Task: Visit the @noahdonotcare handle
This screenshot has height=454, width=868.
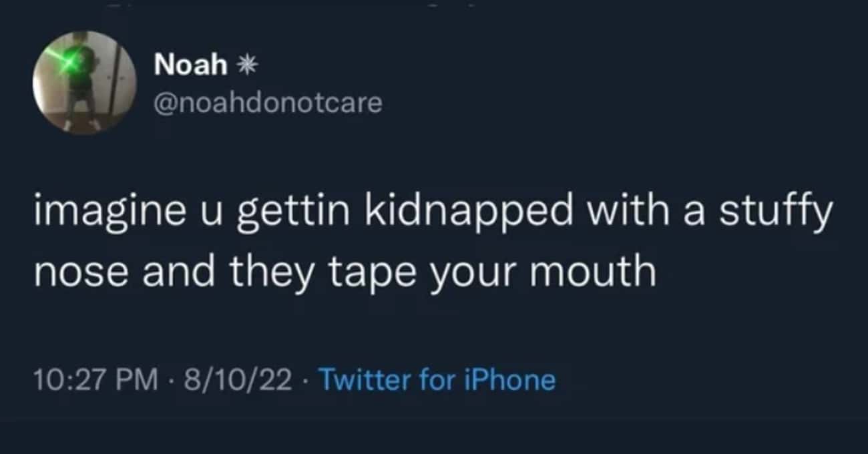Action: pyautogui.click(x=268, y=103)
